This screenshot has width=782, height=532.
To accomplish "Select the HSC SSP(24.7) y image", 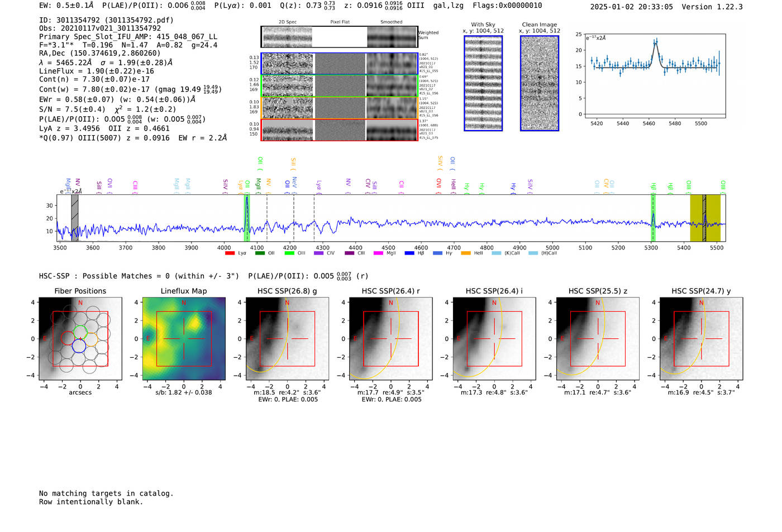I will [x=702, y=339].
